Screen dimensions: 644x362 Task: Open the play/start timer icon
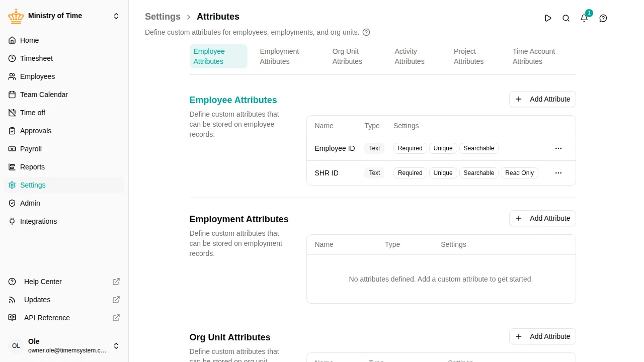548,18
